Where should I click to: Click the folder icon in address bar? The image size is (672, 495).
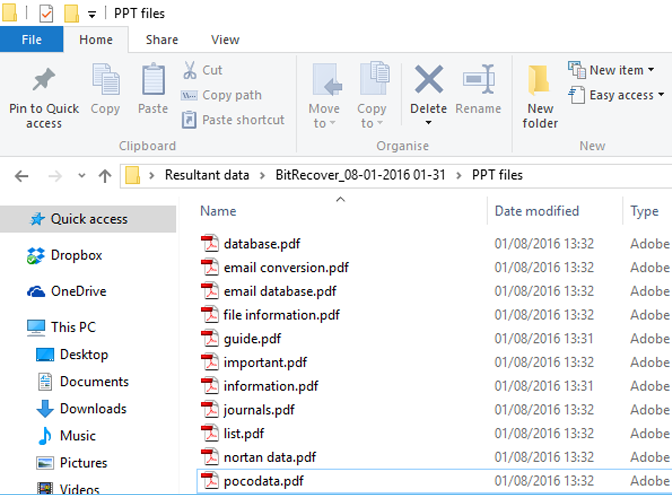(132, 175)
